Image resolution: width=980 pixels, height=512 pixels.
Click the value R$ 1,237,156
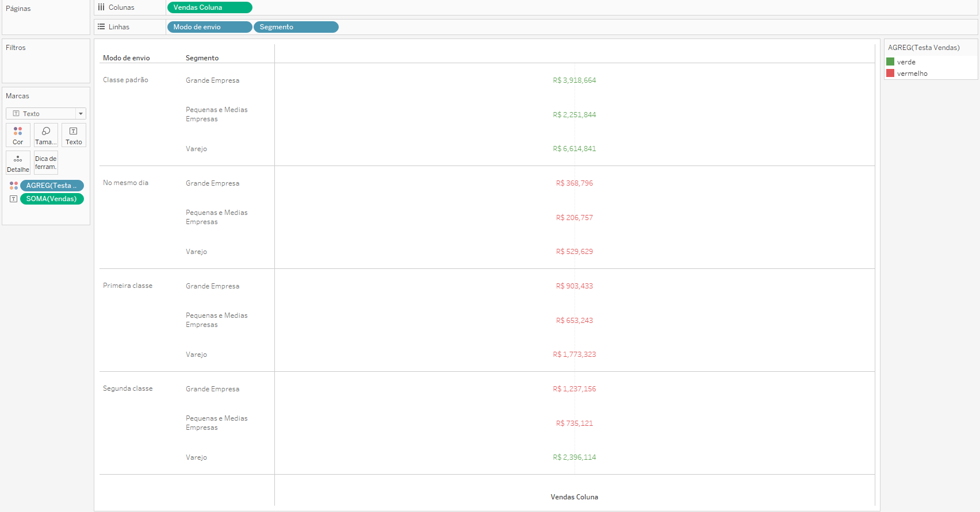(x=575, y=389)
